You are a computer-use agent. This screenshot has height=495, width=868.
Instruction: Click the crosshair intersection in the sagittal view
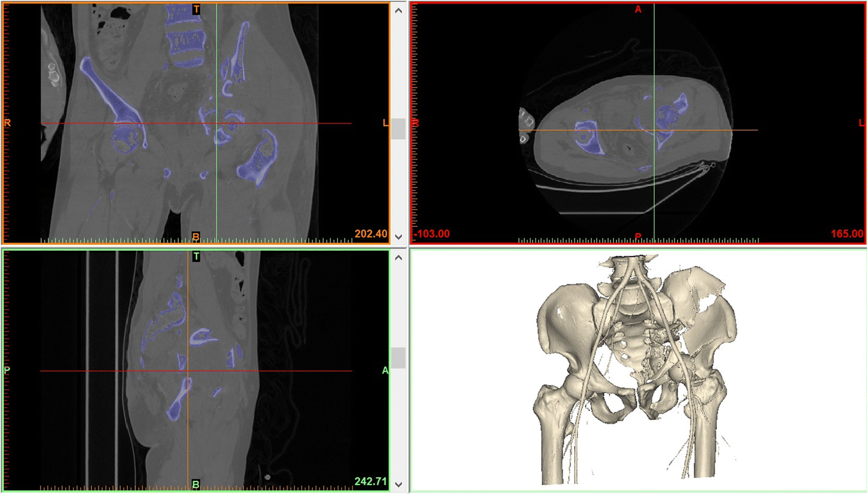[x=188, y=371]
